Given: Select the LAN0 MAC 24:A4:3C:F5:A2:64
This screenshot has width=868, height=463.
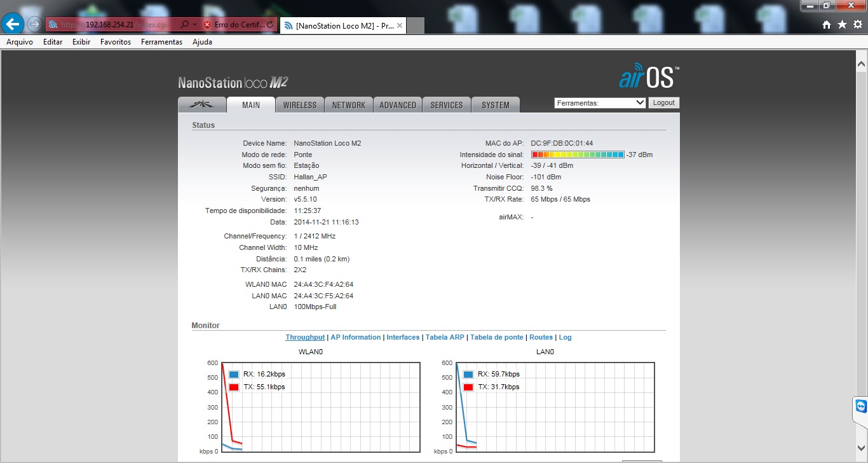Looking at the screenshot, I should click(x=323, y=296).
